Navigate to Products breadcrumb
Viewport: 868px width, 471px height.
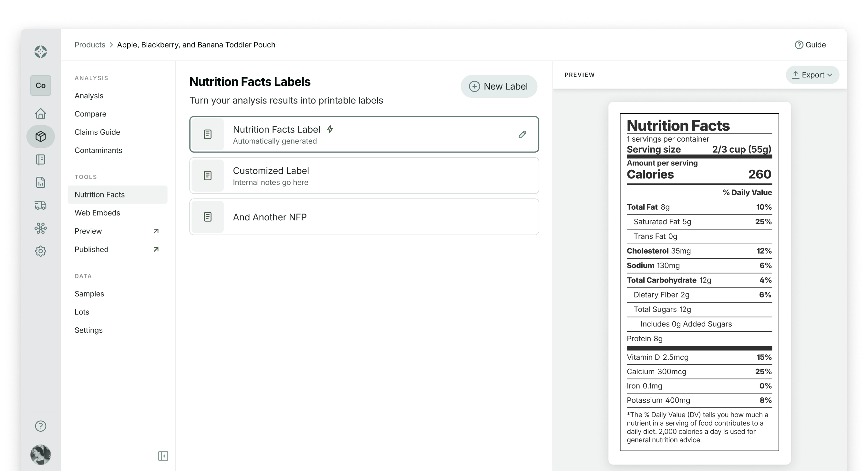(x=90, y=45)
